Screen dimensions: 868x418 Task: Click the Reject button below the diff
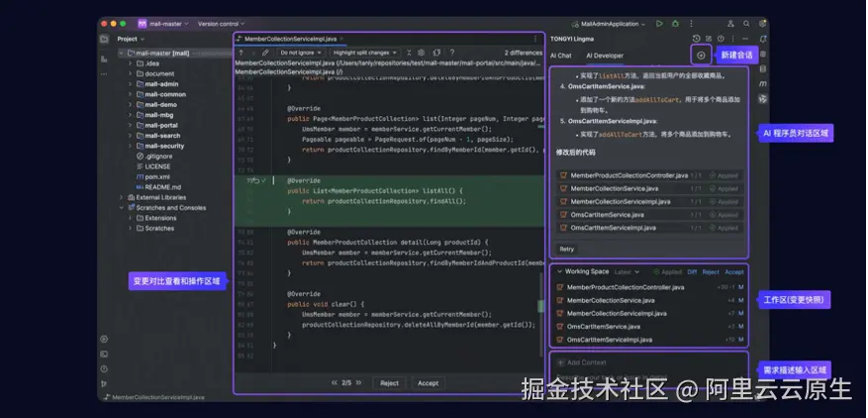(389, 383)
